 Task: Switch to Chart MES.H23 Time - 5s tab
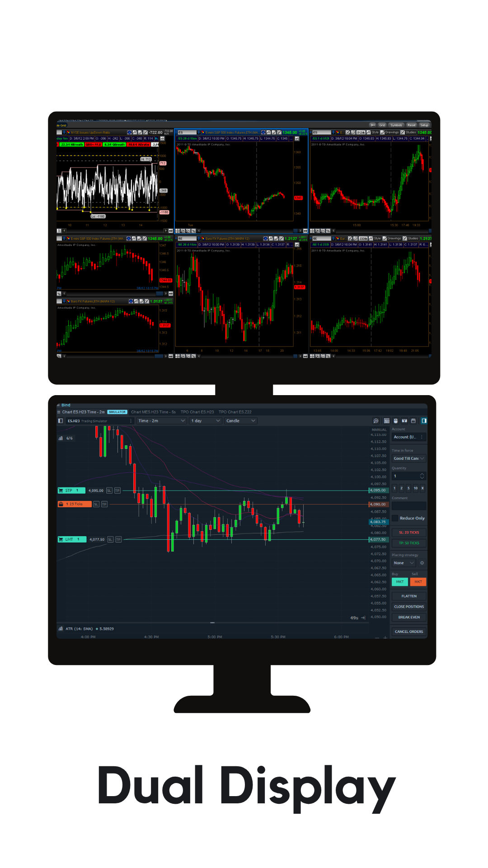tap(153, 412)
